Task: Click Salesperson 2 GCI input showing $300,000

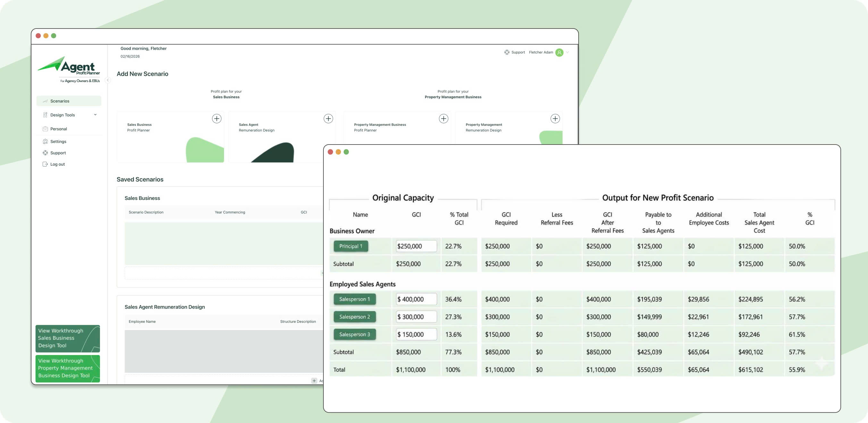Action: click(416, 317)
